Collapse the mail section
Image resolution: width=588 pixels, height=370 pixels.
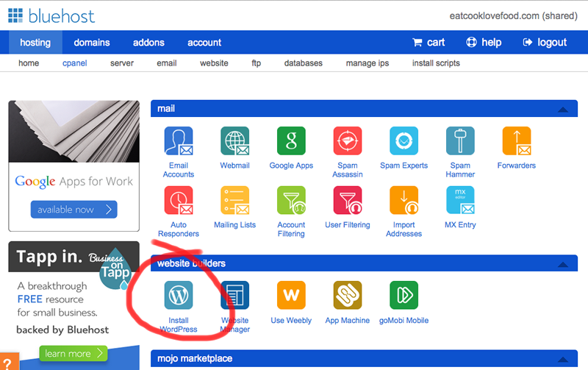(562, 110)
